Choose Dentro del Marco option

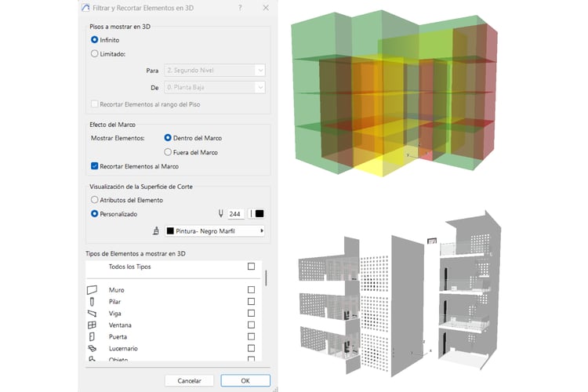click(168, 138)
